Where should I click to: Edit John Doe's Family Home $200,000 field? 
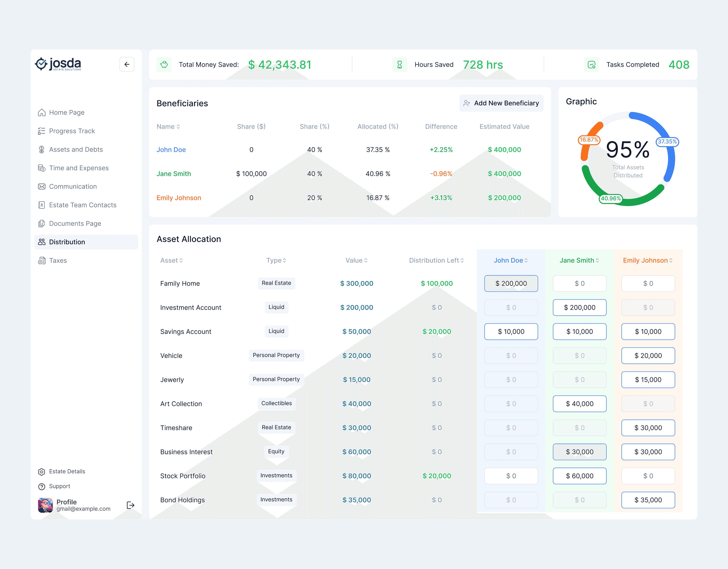click(x=511, y=284)
